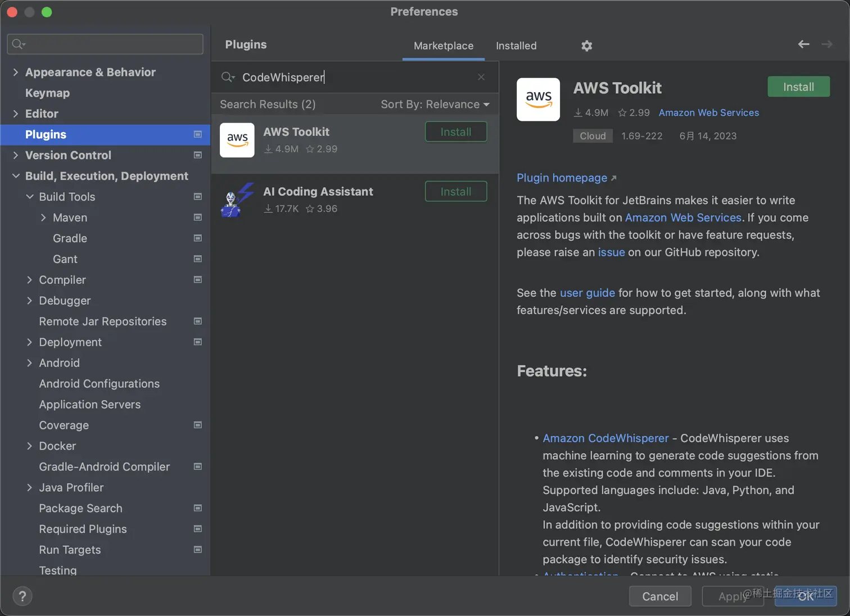
Task: Open the GitHub issue link
Action: coord(612,252)
